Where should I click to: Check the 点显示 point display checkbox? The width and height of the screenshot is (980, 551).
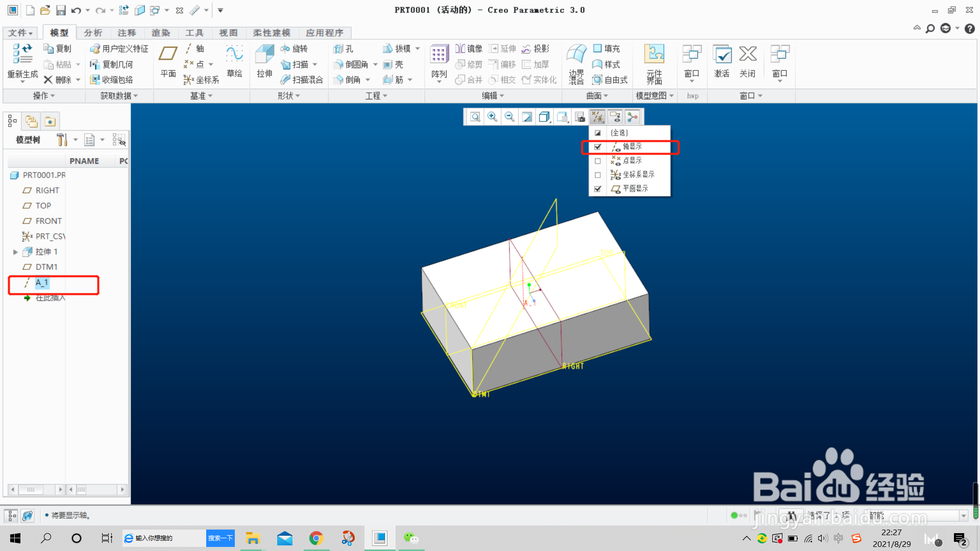coord(598,161)
